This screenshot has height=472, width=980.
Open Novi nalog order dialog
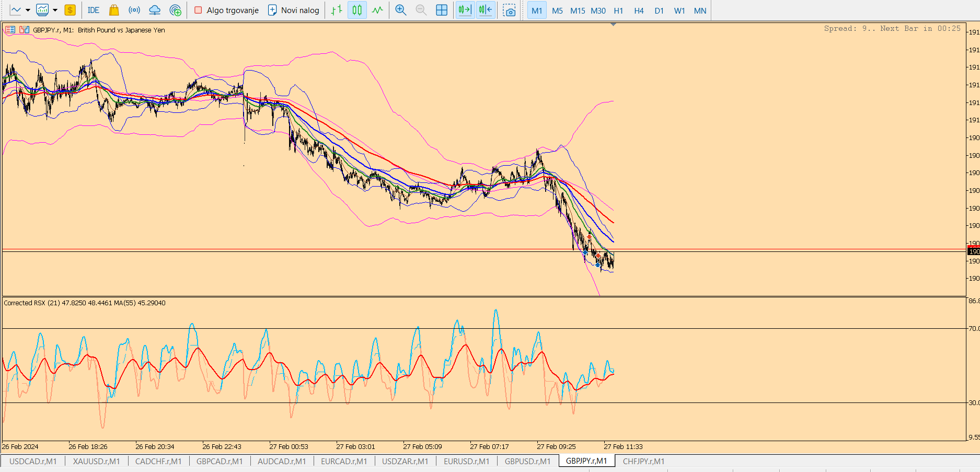coord(293,10)
